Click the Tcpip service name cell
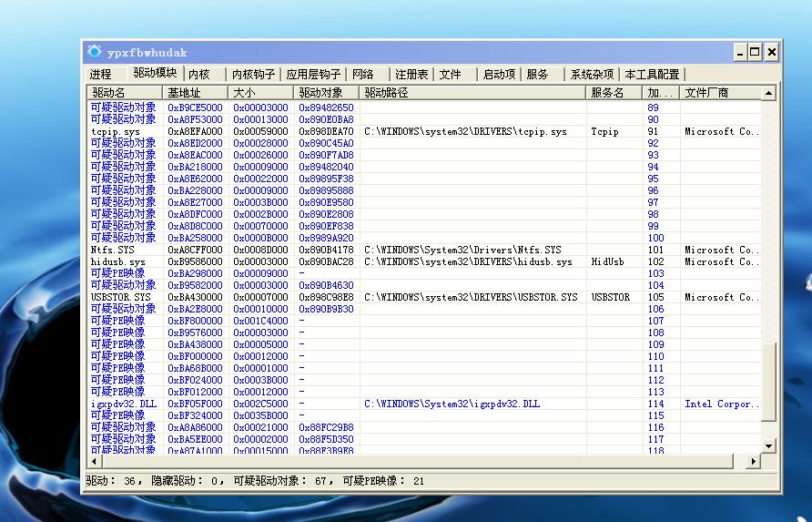The width and height of the screenshot is (812, 522). pos(604,132)
